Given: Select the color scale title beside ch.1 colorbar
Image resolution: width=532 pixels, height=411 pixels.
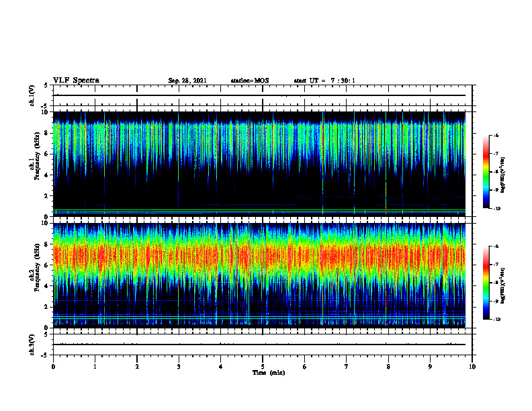Looking at the screenshot, I should (503, 175).
